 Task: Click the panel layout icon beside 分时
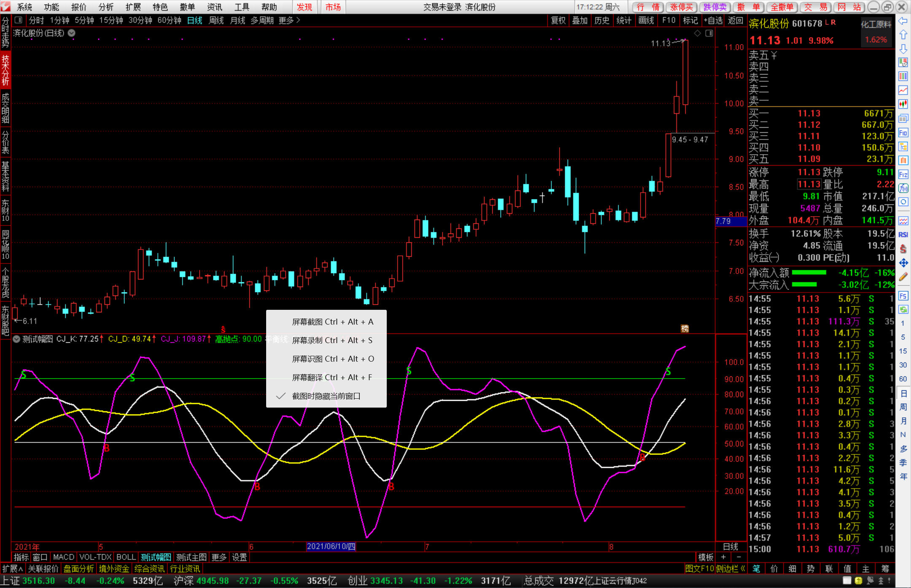(x=18, y=20)
